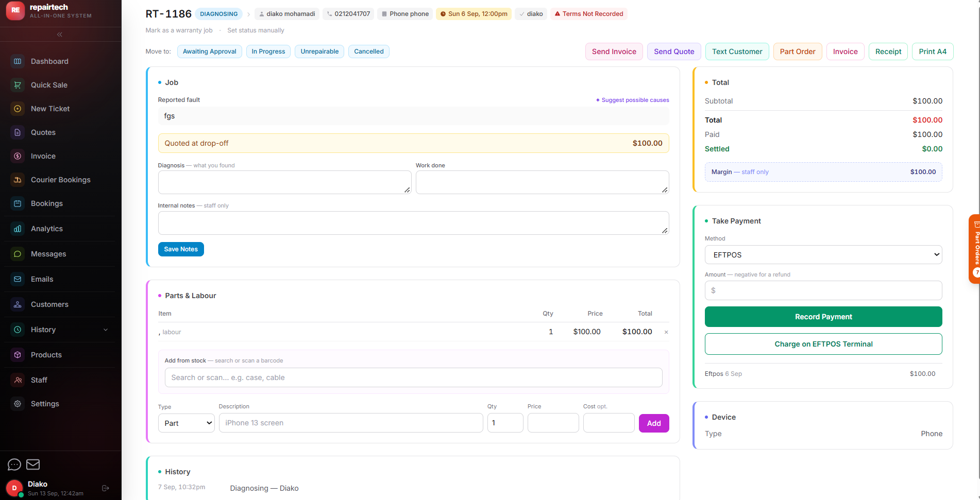Click Set status manually link
Image resolution: width=980 pixels, height=500 pixels.
[256, 30]
